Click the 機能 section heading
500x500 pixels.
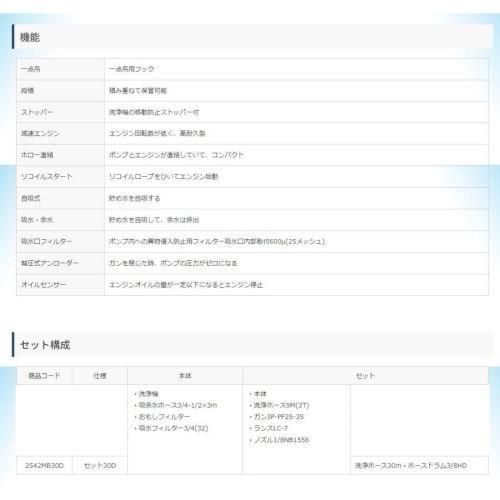point(30,37)
